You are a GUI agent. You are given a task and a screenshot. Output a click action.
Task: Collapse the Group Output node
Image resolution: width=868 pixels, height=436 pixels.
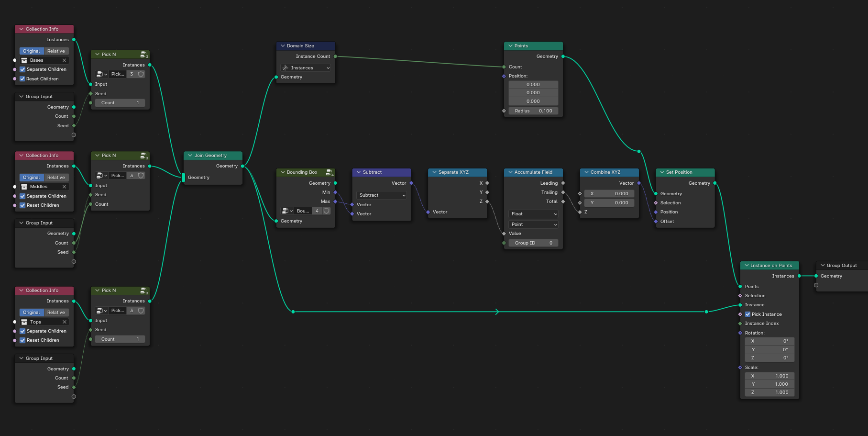[823, 266]
